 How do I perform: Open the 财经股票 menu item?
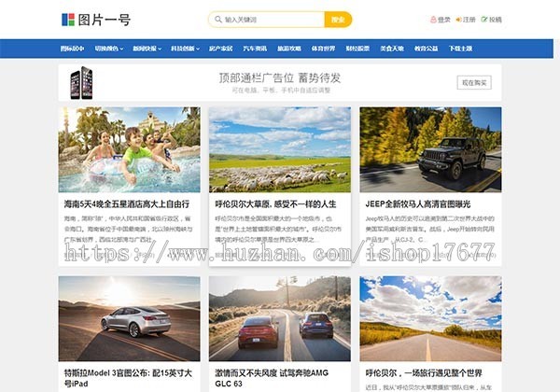tap(357, 49)
